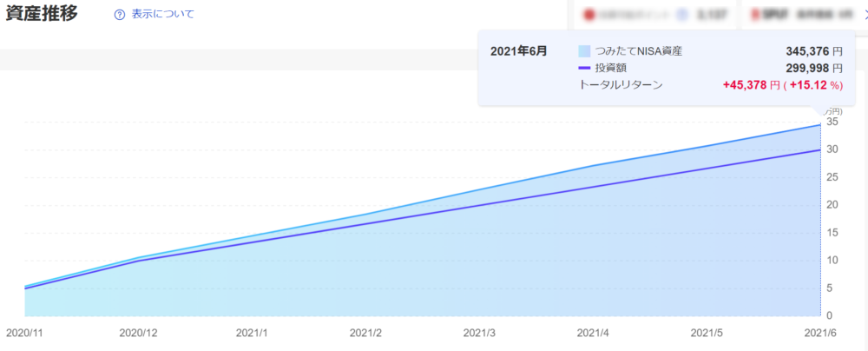Click the 2021/5 x-axis label
The image size is (868, 351).
[x=707, y=333]
